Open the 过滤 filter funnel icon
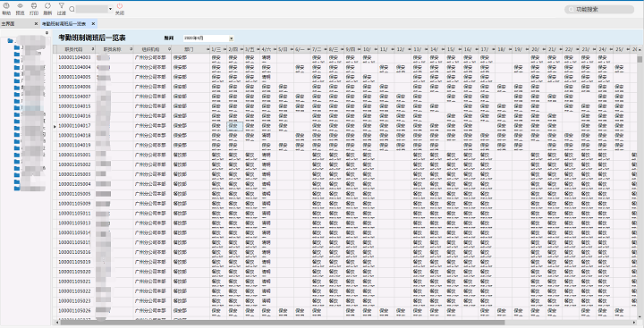 click(61, 6)
